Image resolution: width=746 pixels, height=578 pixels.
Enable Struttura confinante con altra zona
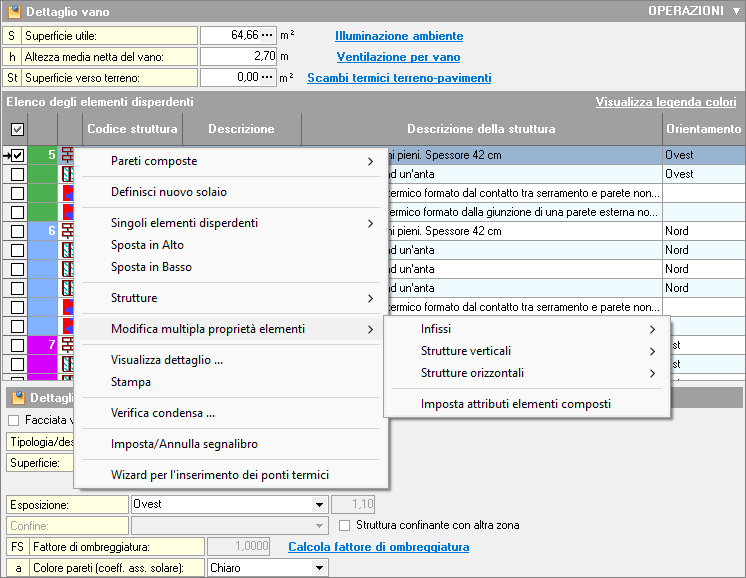click(x=346, y=525)
